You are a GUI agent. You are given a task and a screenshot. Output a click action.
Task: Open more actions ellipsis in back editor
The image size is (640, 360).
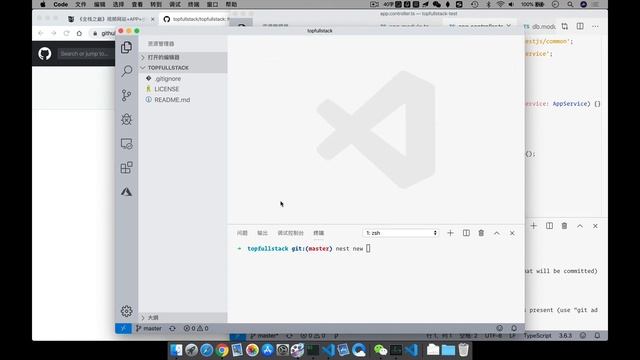click(x=596, y=26)
